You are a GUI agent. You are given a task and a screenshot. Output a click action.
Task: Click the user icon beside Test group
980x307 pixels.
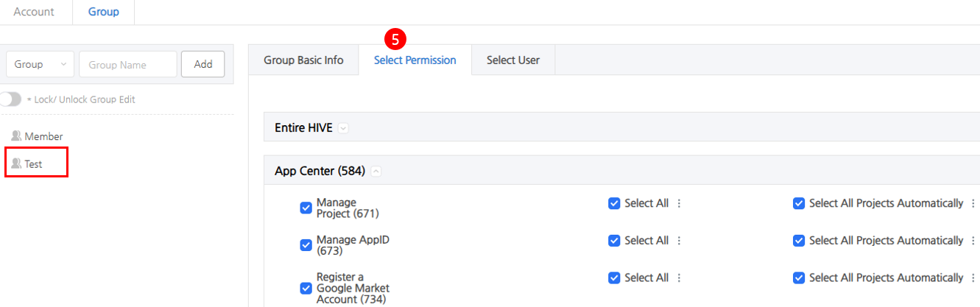point(16,163)
